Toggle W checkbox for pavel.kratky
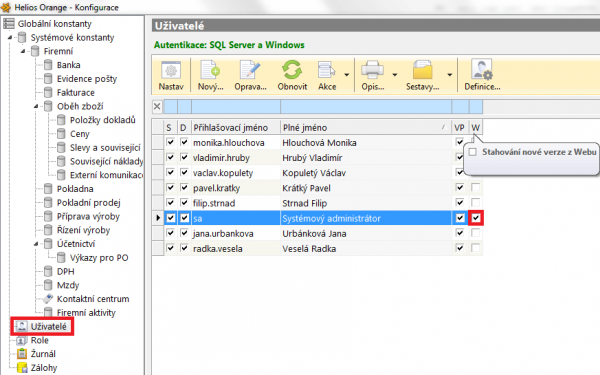Screen dimensions: 600x375 pos(476,188)
